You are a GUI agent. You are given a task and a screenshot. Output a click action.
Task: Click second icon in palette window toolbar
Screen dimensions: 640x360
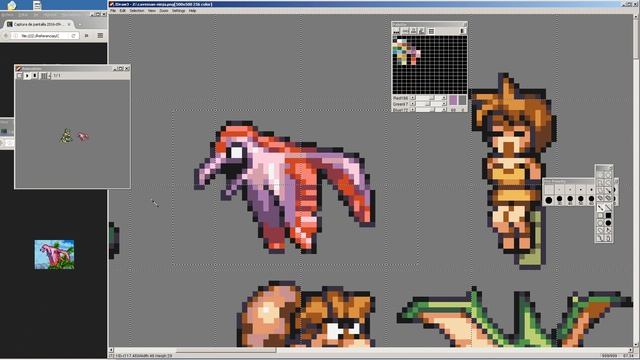click(x=406, y=31)
